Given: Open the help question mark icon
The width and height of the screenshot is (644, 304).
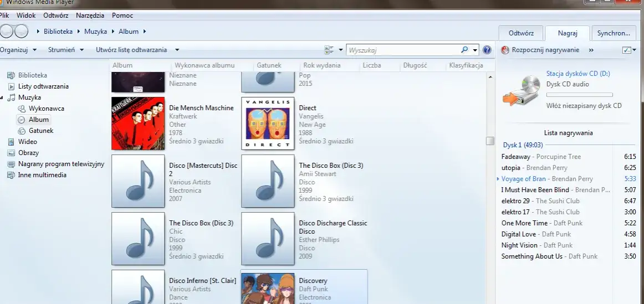Looking at the screenshot, I should pyautogui.click(x=487, y=50).
